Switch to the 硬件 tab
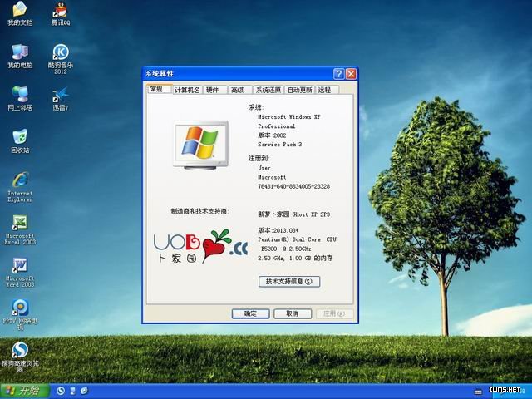 pyautogui.click(x=214, y=90)
